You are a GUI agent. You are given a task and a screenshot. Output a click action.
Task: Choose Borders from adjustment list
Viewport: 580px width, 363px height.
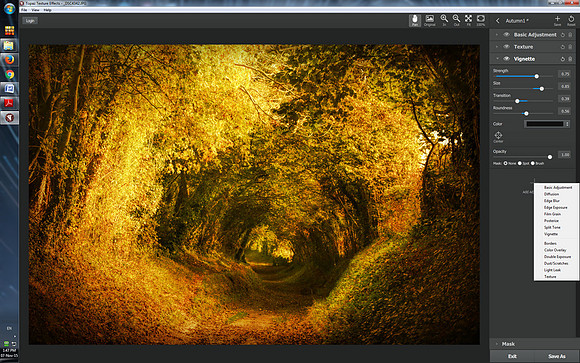point(550,243)
